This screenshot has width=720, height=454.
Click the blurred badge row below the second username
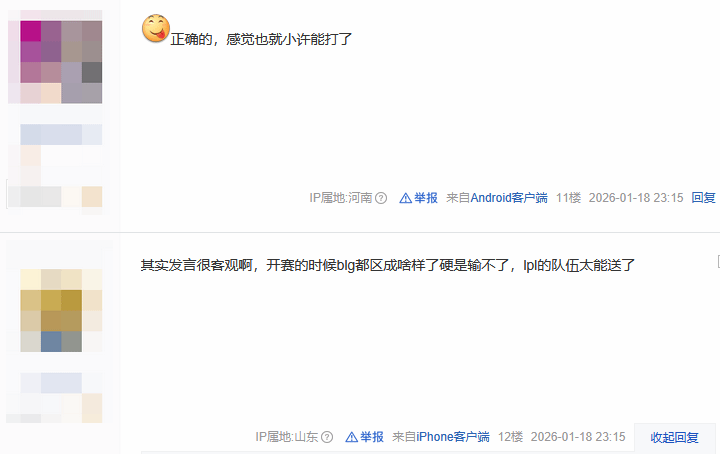[54, 409]
